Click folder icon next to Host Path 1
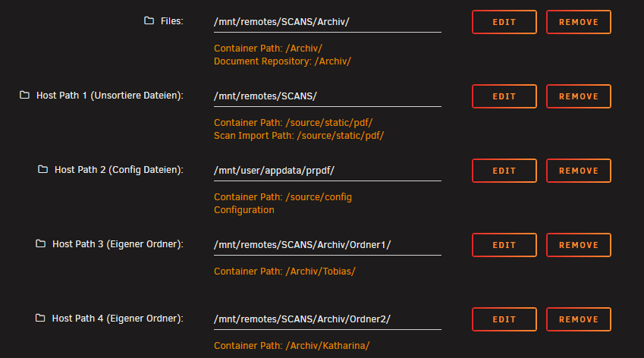Screen dimensions: 644x358 click(24, 95)
